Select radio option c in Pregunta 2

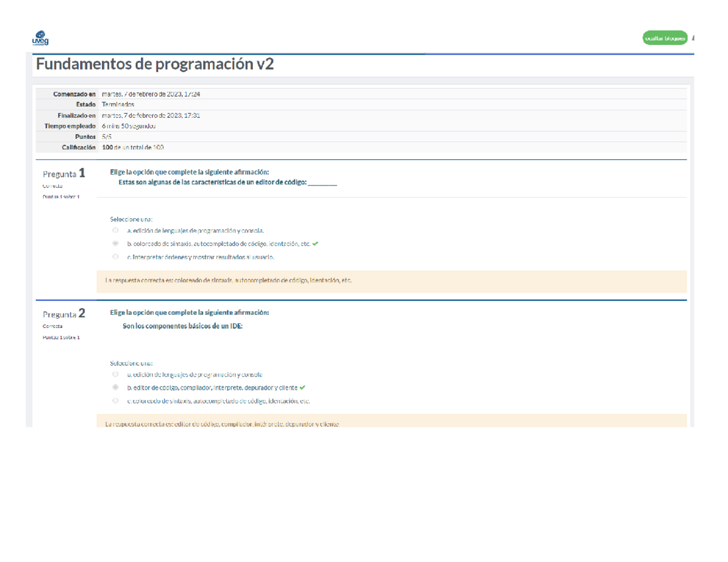pos(115,401)
